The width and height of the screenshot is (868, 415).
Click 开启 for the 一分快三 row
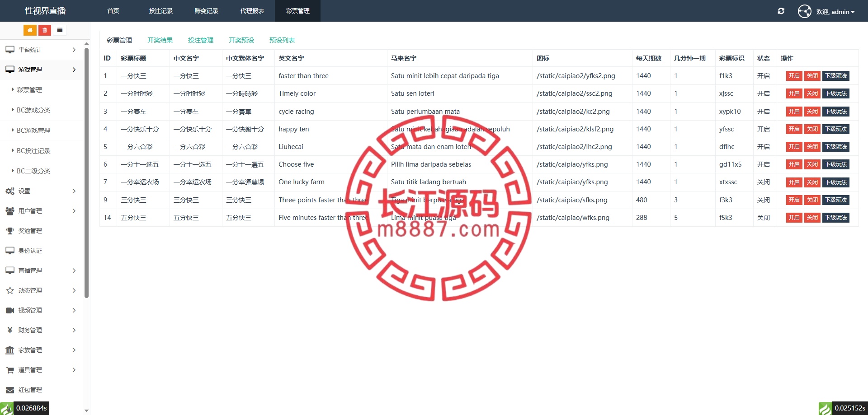tap(794, 76)
